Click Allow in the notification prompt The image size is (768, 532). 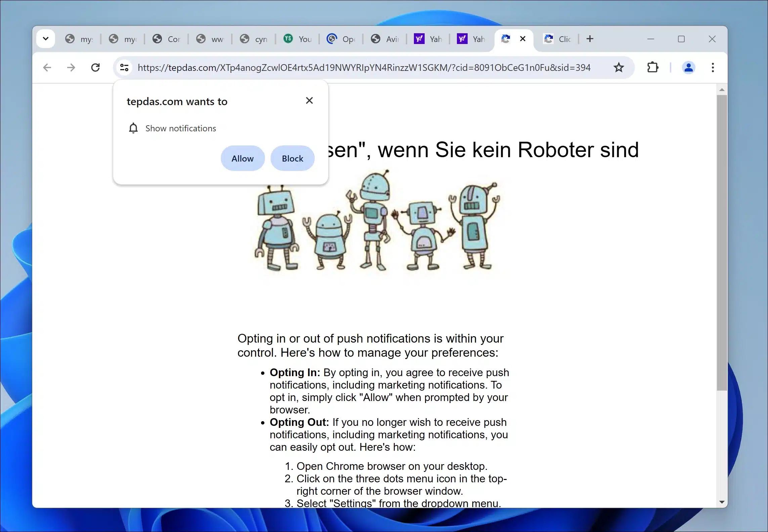243,158
